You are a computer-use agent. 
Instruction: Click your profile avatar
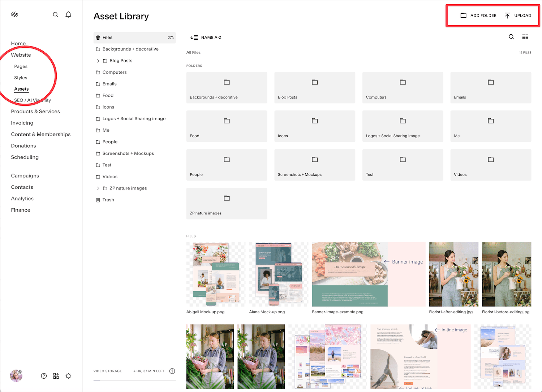point(16,376)
